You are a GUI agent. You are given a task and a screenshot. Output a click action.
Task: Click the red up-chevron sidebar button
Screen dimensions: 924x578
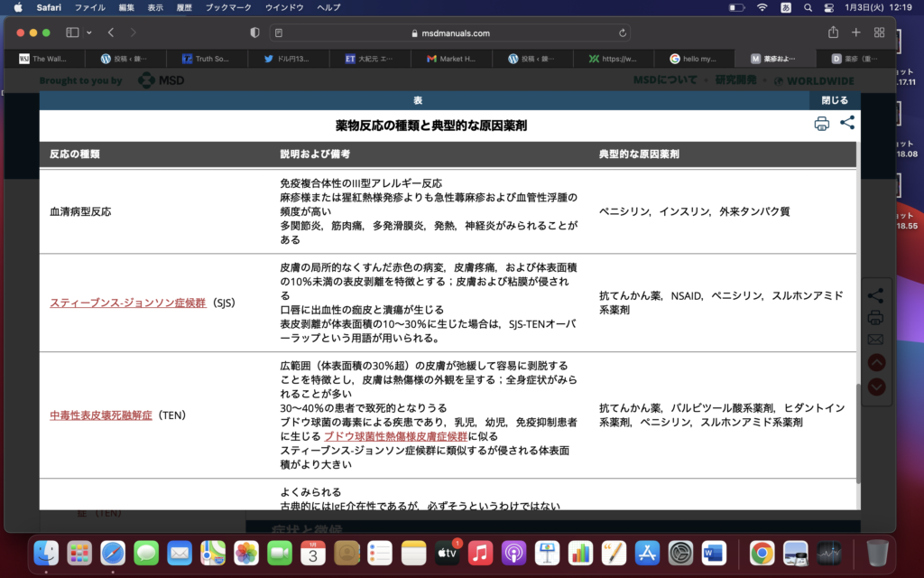tap(875, 363)
